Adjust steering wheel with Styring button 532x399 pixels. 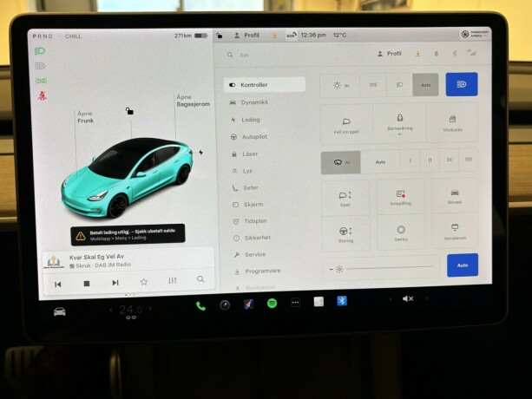(x=345, y=234)
